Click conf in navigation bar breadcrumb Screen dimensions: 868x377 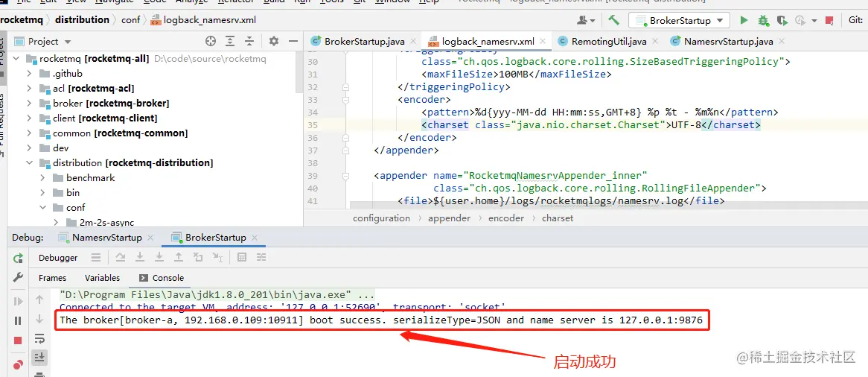coord(130,20)
